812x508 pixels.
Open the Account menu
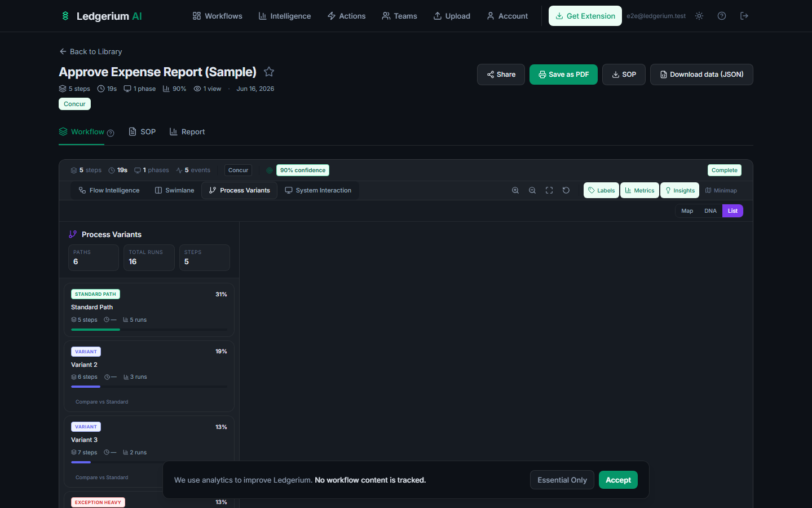coord(507,16)
